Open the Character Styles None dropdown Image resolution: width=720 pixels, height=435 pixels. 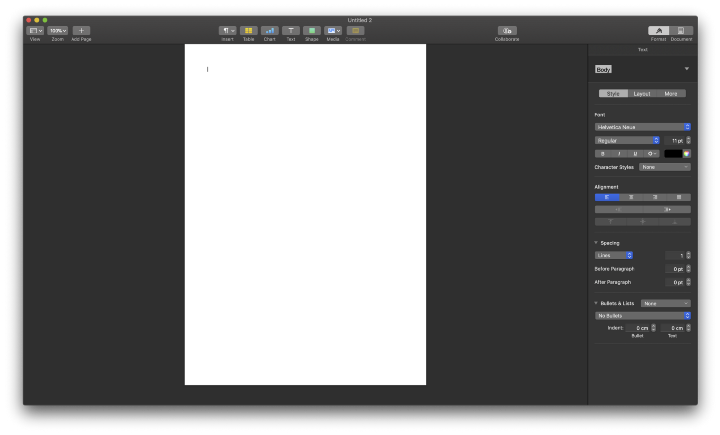(x=665, y=167)
